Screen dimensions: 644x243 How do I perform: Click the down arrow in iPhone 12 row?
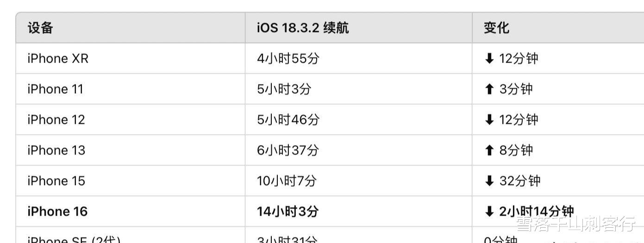[489, 120]
